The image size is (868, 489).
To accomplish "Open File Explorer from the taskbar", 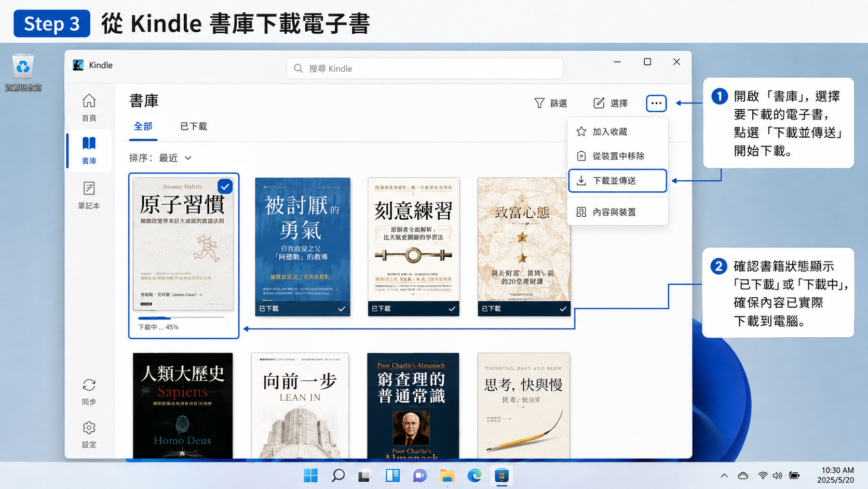I will click(447, 475).
